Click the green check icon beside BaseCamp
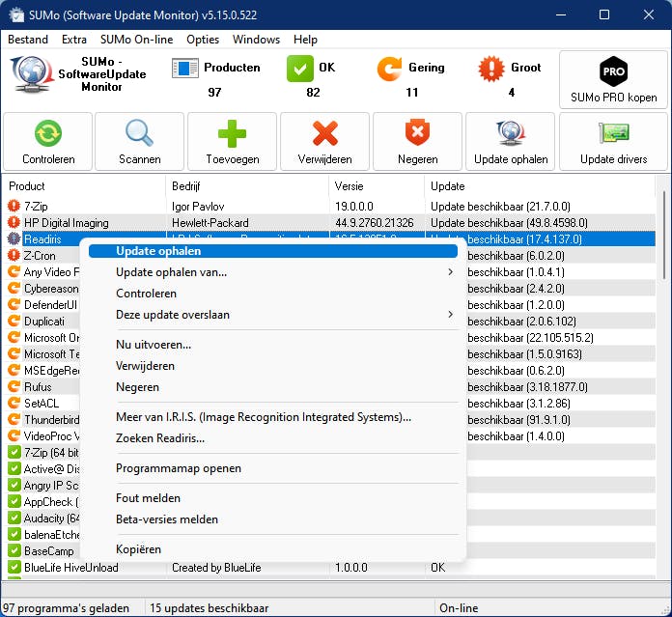The height and width of the screenshot is (617, 672). click(x=14, y=550)
